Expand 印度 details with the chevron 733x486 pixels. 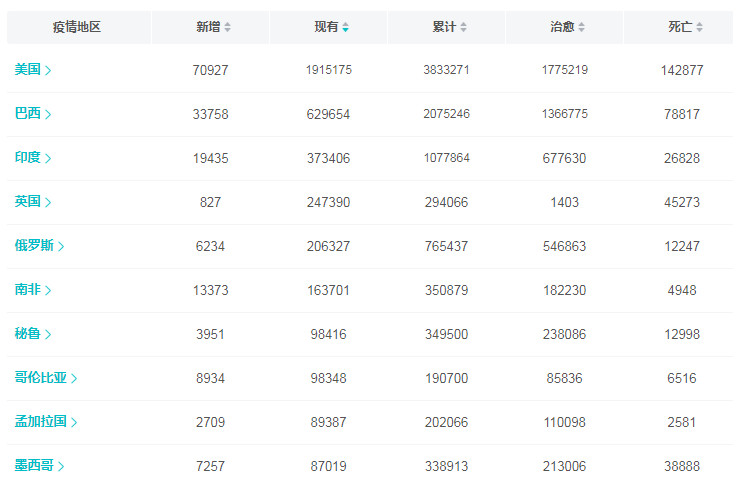(48, 158)
